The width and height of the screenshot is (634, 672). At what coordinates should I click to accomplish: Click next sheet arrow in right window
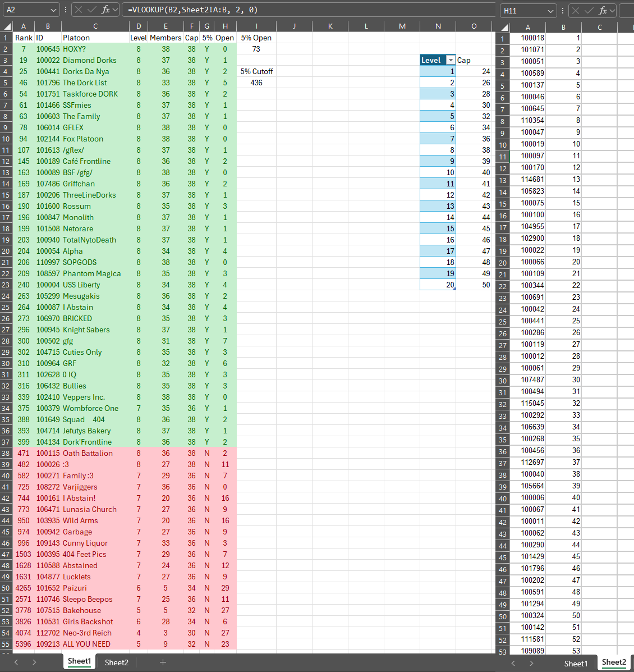click(x=531, y=663)
